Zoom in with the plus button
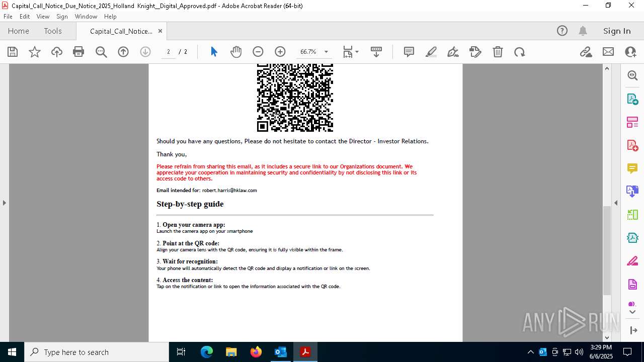This screenshot has height=362, width=644. point(280,52)
